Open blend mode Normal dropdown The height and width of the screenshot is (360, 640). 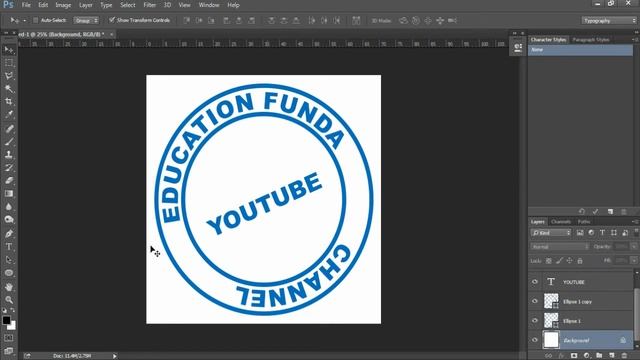(560, 247)
